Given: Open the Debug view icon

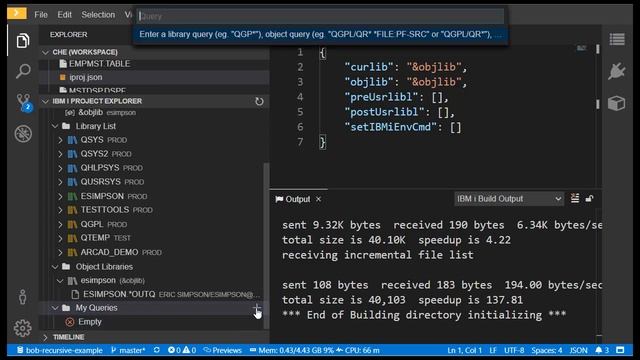Looking at the screenshot, I should [x=23, y=133].
